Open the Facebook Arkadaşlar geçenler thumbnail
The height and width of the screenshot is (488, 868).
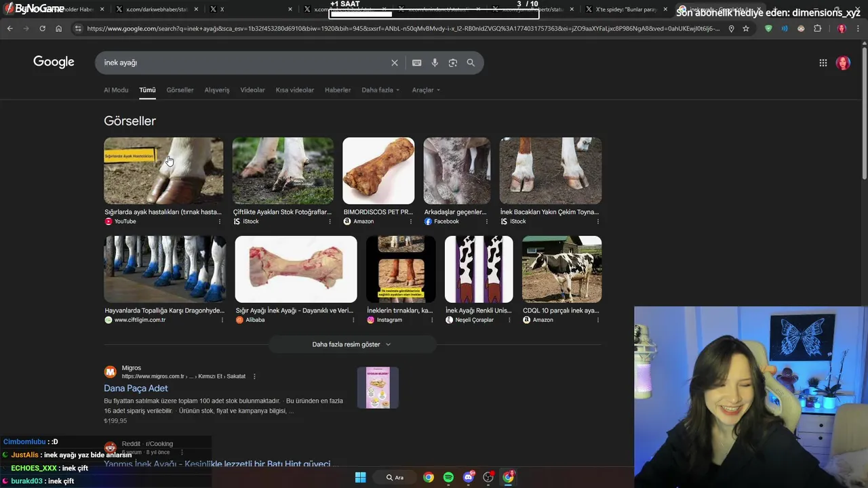pyautogui.click(x=457, y=171)
